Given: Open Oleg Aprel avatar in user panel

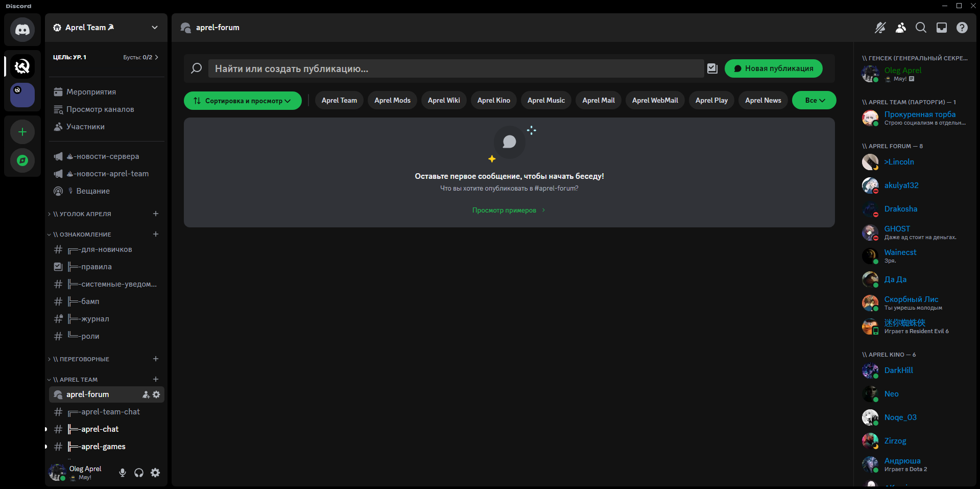Looking at the screenshot, I should (x=57, y=473).
